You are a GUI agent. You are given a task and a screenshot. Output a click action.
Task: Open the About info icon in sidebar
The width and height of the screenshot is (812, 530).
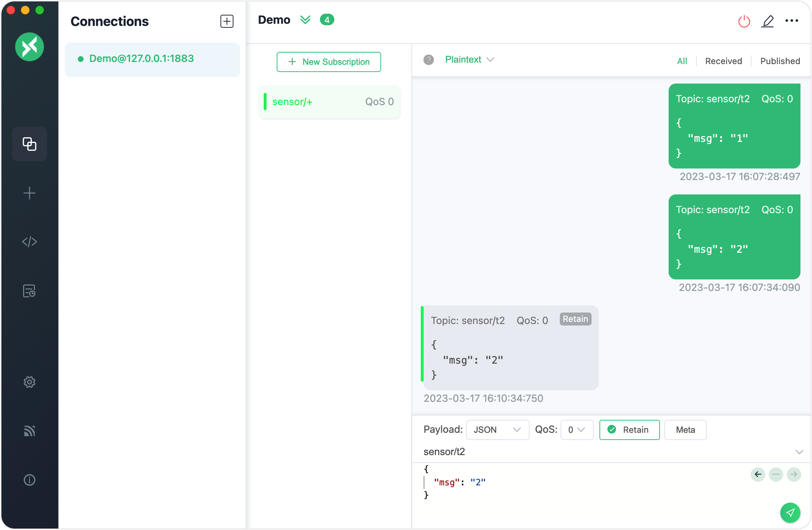30,480
